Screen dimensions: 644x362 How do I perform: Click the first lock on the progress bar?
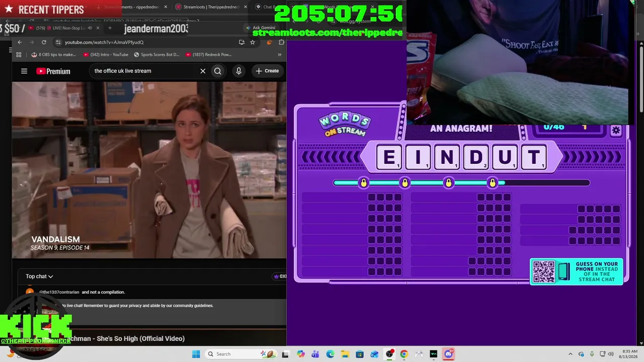pos(364,183)
